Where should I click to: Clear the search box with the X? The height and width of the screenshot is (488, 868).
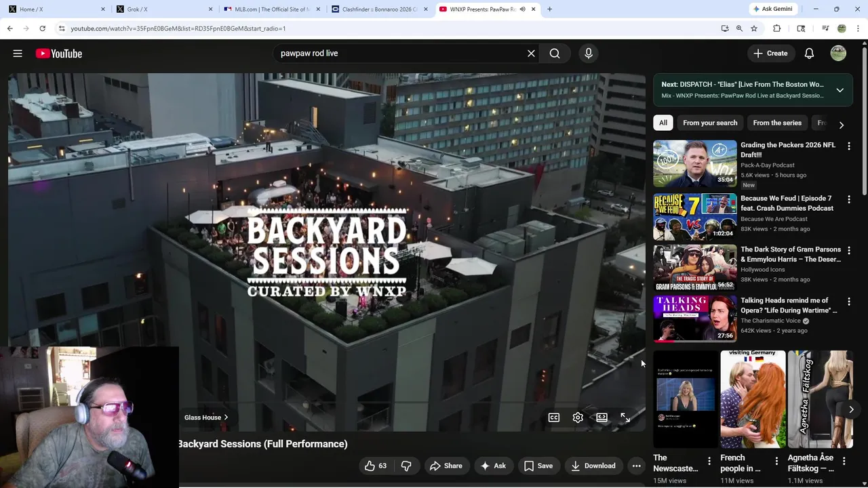coord(532,54)
